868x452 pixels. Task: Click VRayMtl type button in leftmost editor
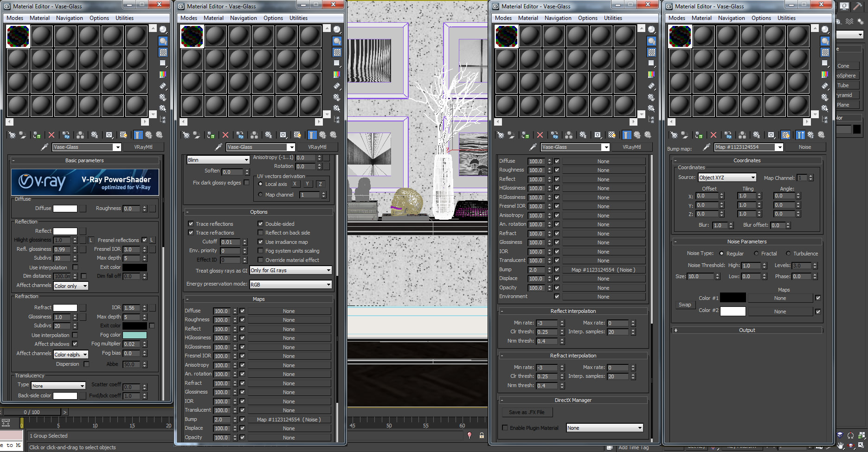[x=143, y=147]
